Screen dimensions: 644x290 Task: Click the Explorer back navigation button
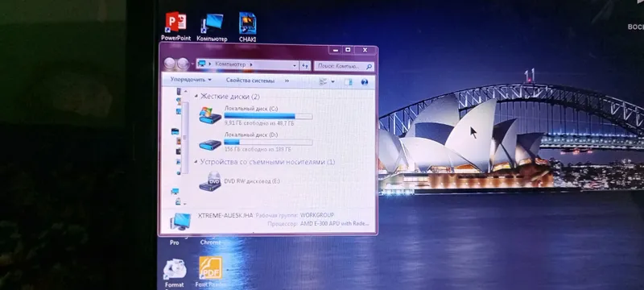pyautogui.click(x=170, y=64)
